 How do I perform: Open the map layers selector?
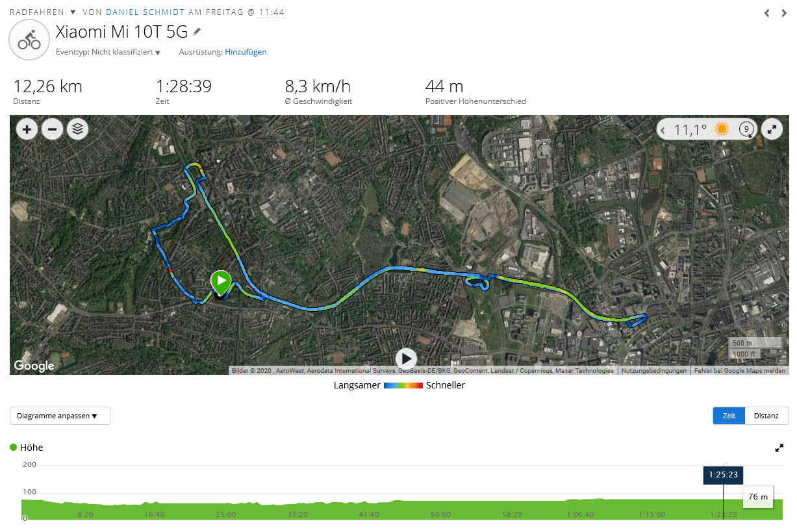point(77,129)
